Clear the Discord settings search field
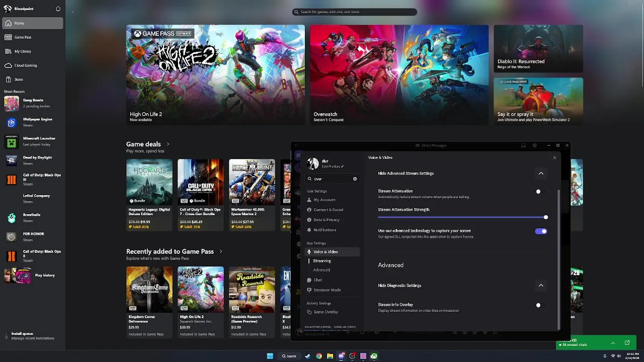644x362 pixels. point(355,178)
